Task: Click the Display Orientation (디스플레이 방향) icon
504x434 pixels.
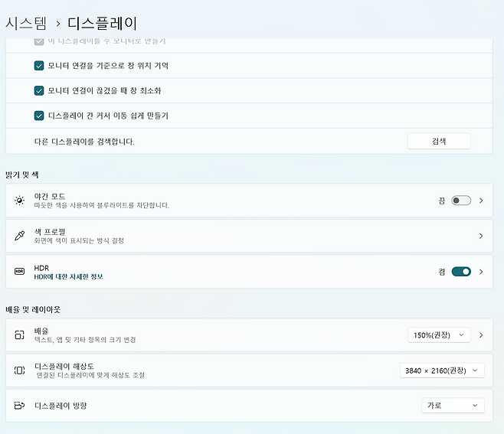Action: pos(20,406)
